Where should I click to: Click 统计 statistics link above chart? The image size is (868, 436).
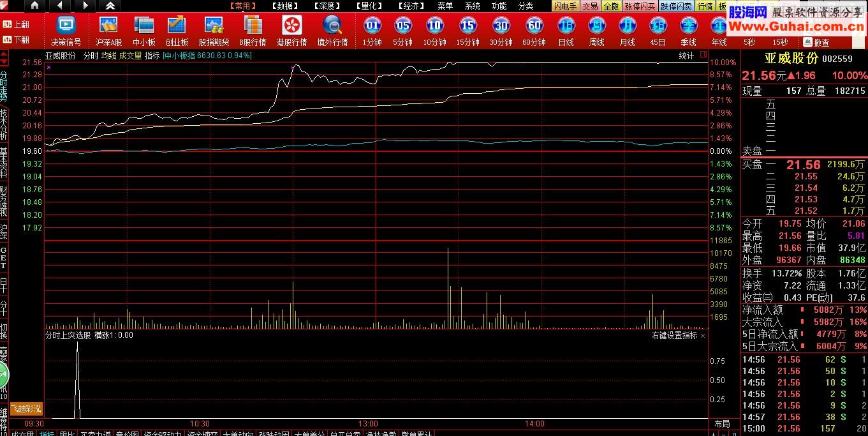[x=686, y=56]
